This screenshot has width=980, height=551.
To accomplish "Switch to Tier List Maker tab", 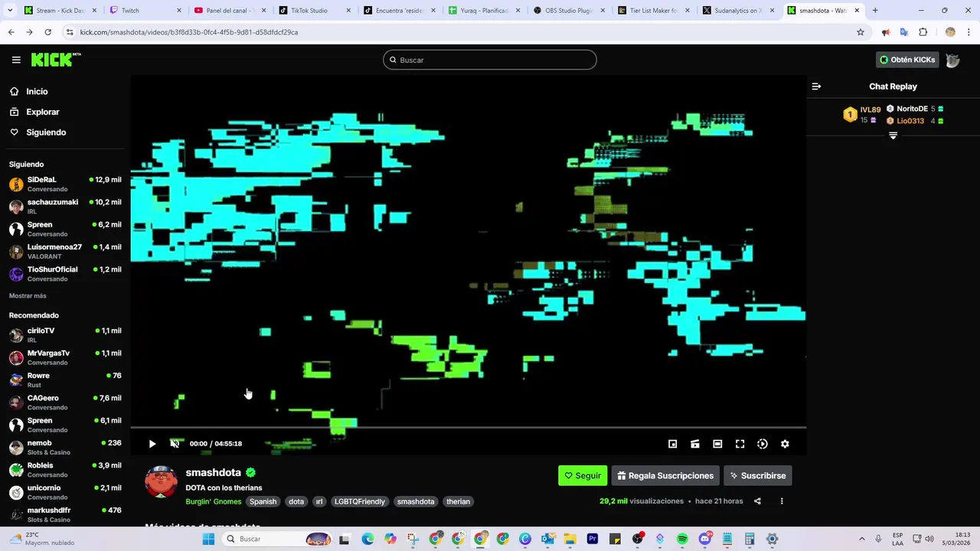I will pyautogui.click(x=653, y=11).
